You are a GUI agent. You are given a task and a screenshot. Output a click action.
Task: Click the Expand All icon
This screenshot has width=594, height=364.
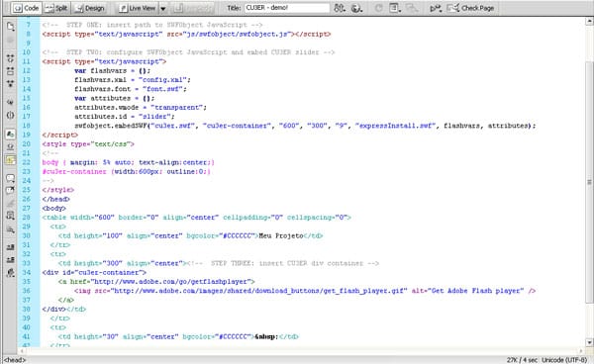coord(10,84)
